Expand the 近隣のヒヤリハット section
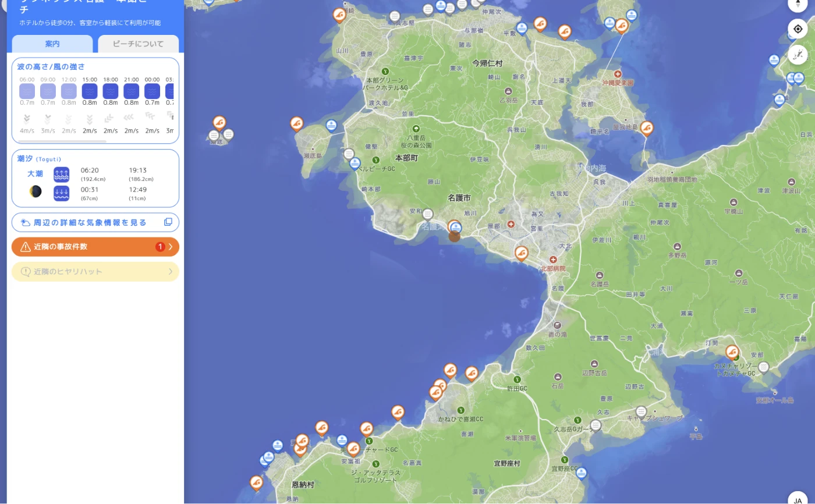 pyautogui.click(x=95, y=271)
